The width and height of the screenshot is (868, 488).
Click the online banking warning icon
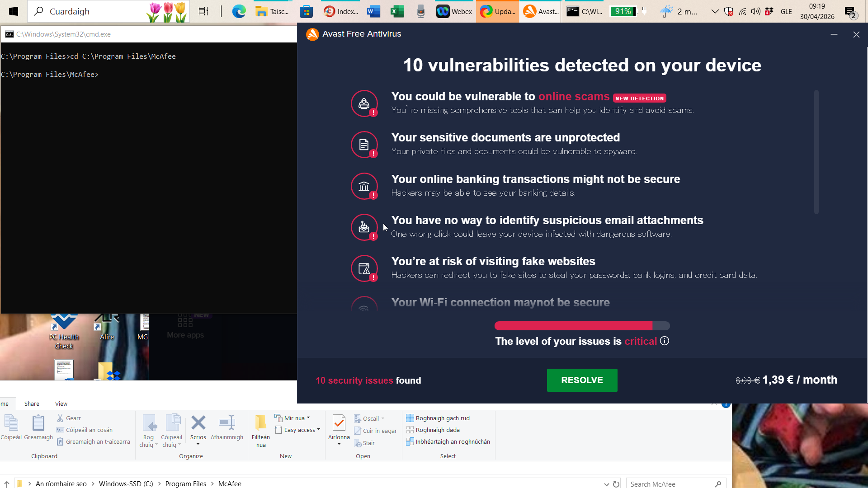coord(364,186)
